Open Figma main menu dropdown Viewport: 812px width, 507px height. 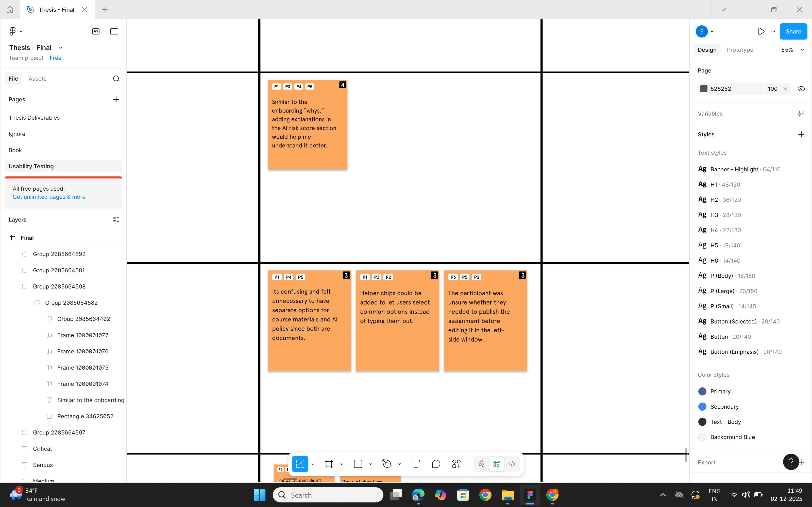click(x=15, y=31)
